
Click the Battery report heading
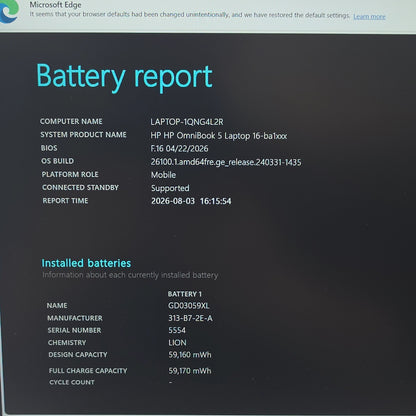point(124,78)
